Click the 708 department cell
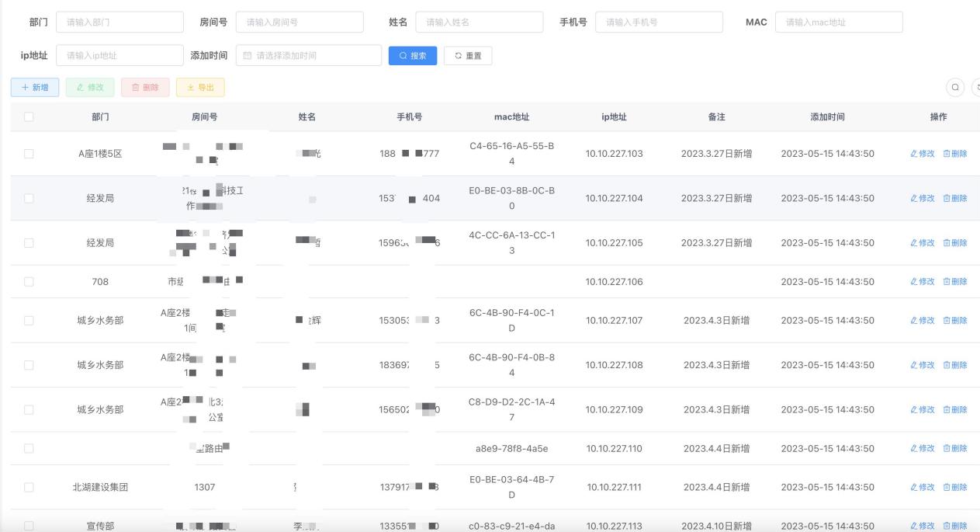The width and height of the screenshot is (980, 532). pyautogui.click(x=100, y=282)
